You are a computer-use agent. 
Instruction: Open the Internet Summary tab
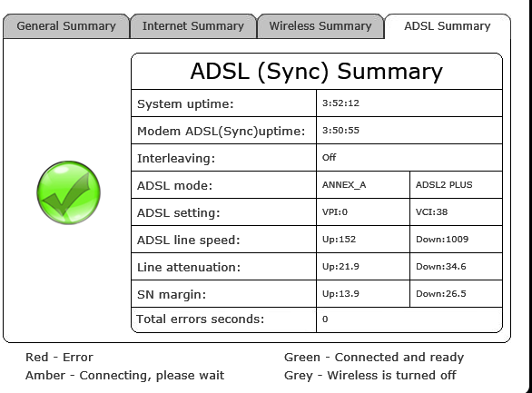[x=193, y=26]
